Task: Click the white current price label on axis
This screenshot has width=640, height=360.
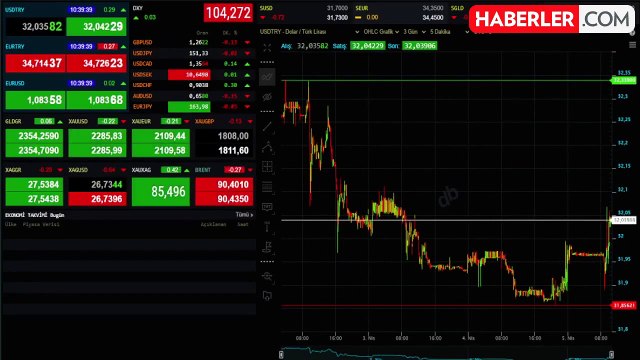Action: click(x=624, y=220)
